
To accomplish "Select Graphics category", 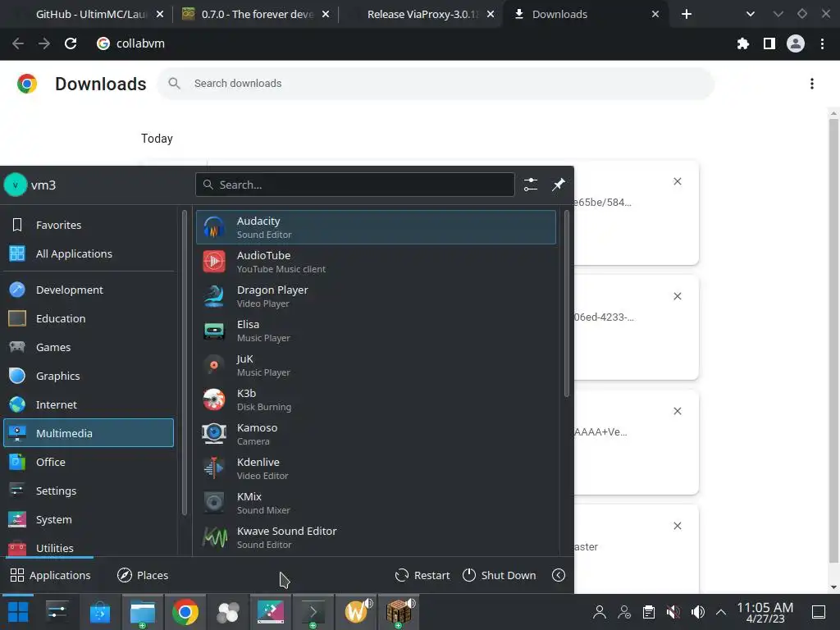I will pos(89,376).
